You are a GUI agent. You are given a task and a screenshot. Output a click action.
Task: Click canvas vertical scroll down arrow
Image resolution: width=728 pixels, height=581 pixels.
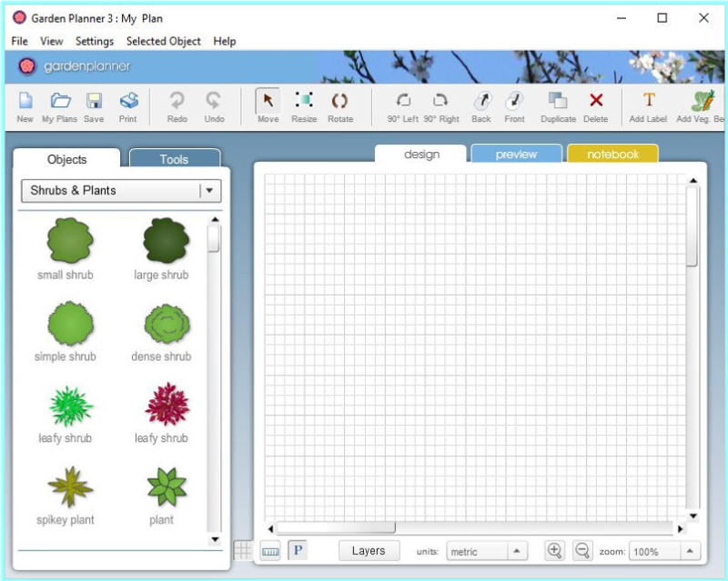point(693,516)
